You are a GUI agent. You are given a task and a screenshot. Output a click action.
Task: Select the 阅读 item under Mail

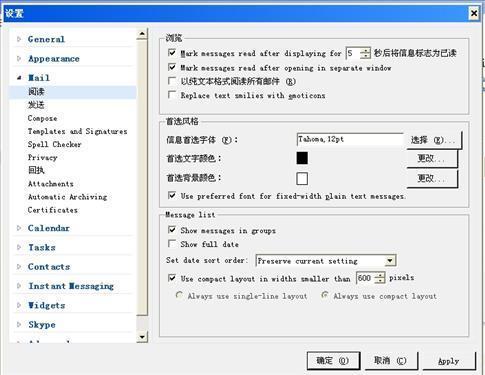click(x=36, y=92)
